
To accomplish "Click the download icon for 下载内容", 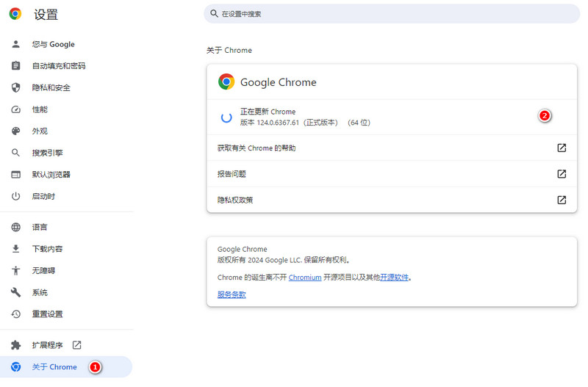I will click(x=15, y=249).
